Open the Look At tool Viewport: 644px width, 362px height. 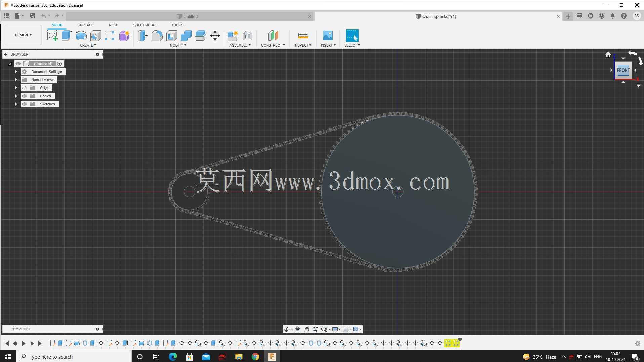click(298, 329)
